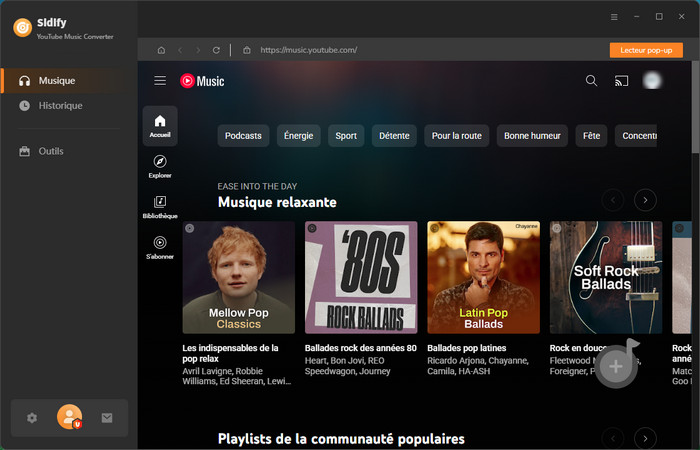The image size is (700, 450).
Task: Click the vertical page scrollbar
Action: pos(695,107)
